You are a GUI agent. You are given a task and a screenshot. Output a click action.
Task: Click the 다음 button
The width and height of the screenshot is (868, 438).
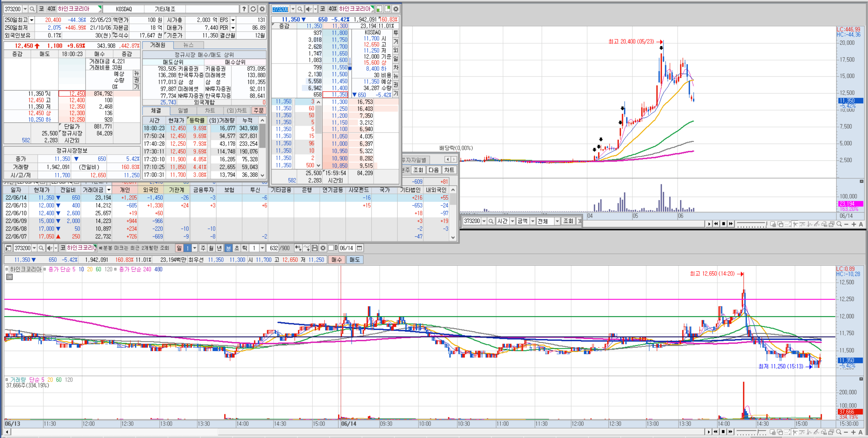434,170
